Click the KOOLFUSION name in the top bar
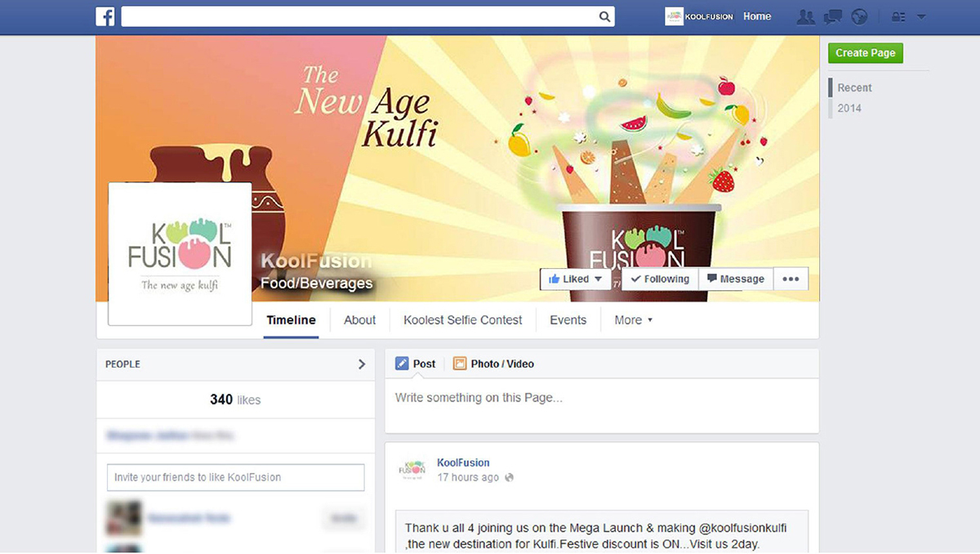980x554 pixels. click(x=710, y=16)
